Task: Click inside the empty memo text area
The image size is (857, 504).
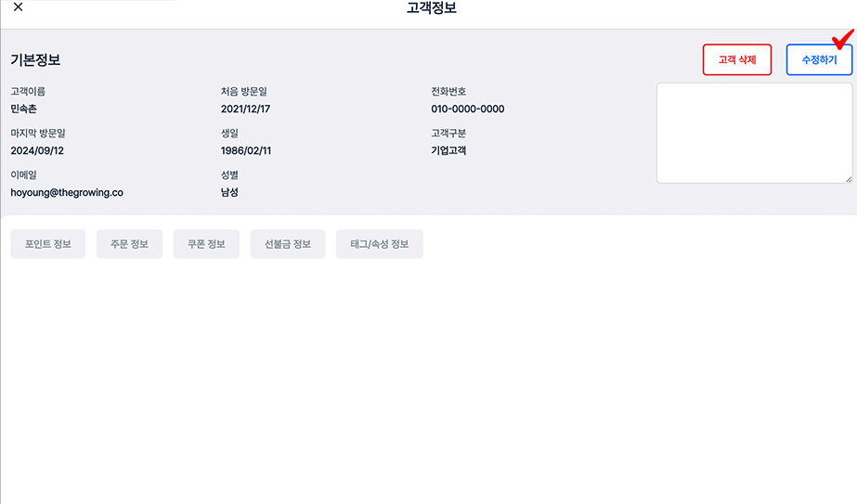Action: [753, 133]
